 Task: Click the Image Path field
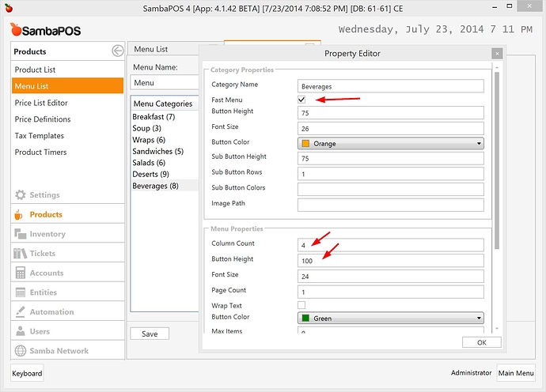(391, 205)
